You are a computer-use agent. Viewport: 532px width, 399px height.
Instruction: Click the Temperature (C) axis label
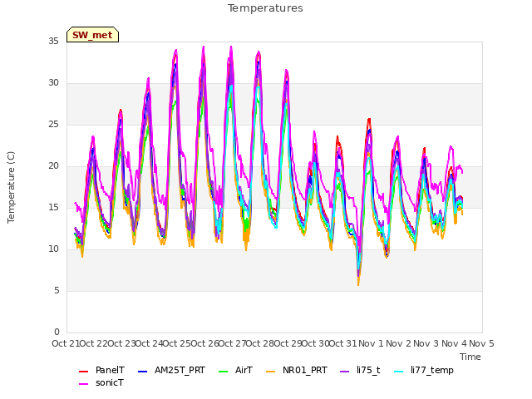(x=11, y=187)
